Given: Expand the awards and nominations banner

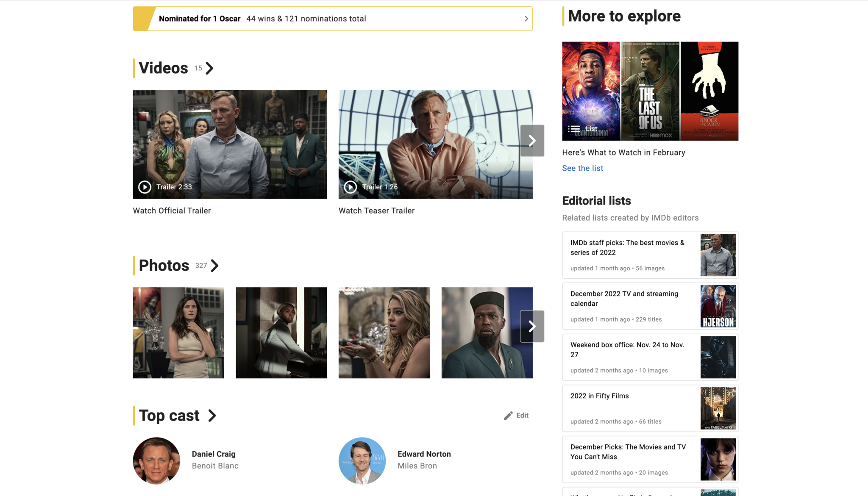Looking at the screenshot, I should [x=526, y=19].
